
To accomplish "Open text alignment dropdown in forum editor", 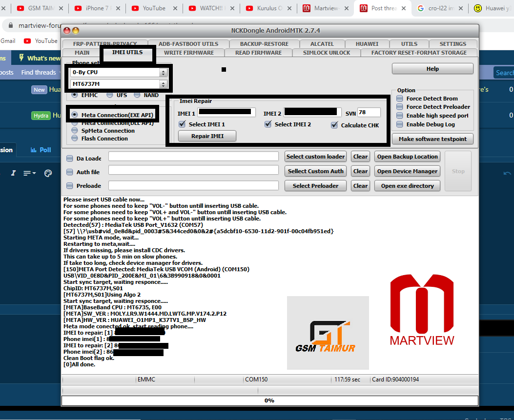I will pyautogui.click(x=29, y=173).
